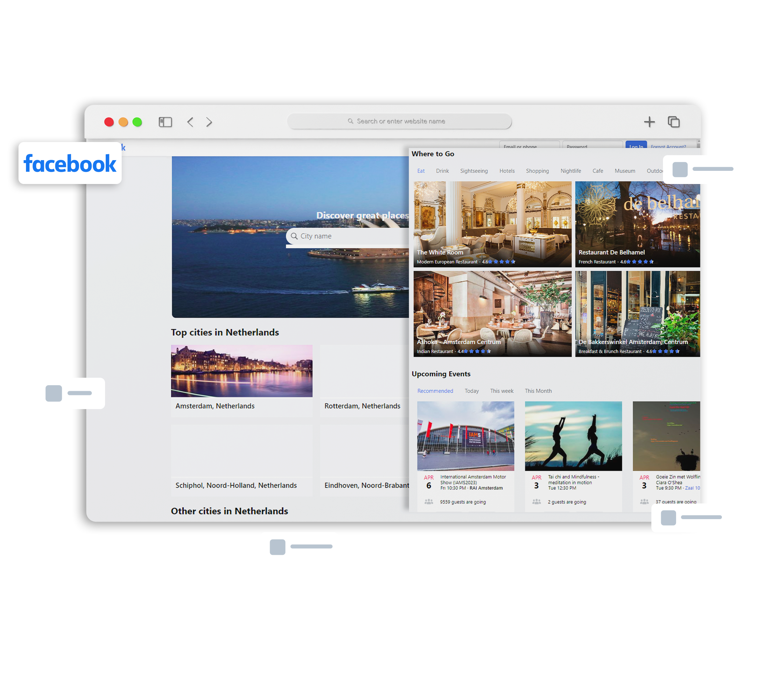
Task: Filter upcoming events by This Month
Action: [x=538, y=391]
